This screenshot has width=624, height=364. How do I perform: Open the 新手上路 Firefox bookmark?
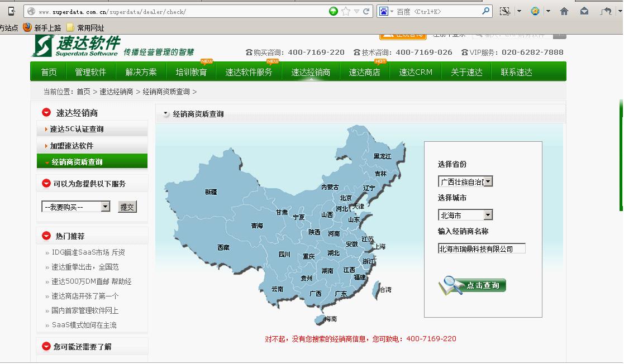(42, 27)
